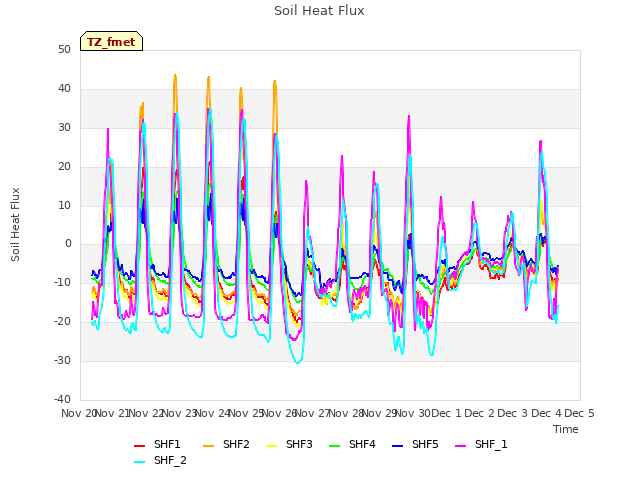This screenshot has width=640, height=480.
Task: Click the Dec 3 x-axis date label
Action: 513,413
